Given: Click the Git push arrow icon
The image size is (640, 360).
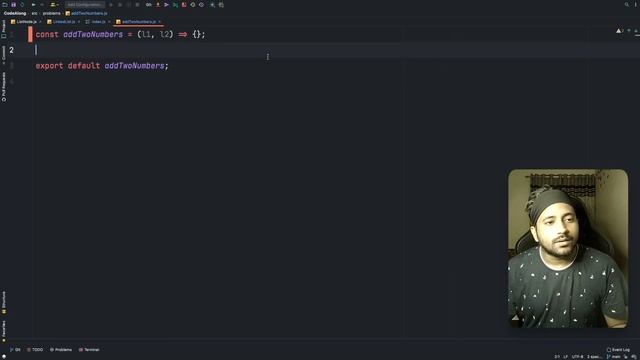Looking at the screenshot, I should 167,5.
